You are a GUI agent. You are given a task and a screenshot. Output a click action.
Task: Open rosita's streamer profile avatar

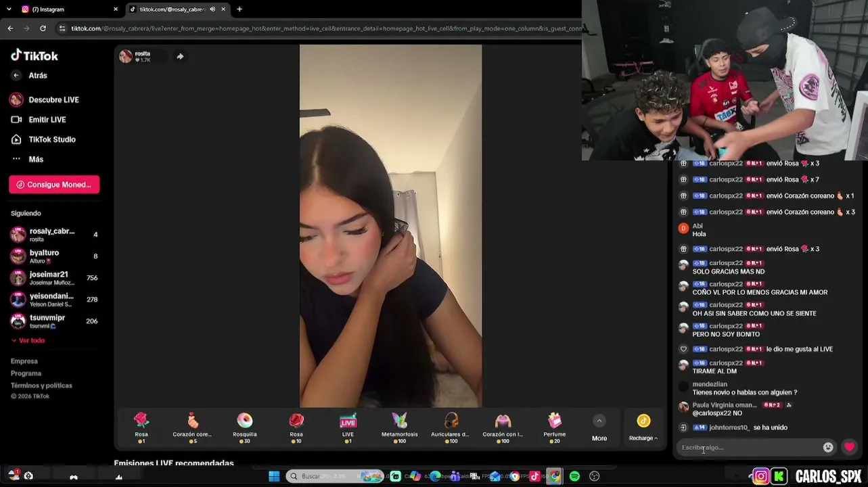[x=126, y=56]
